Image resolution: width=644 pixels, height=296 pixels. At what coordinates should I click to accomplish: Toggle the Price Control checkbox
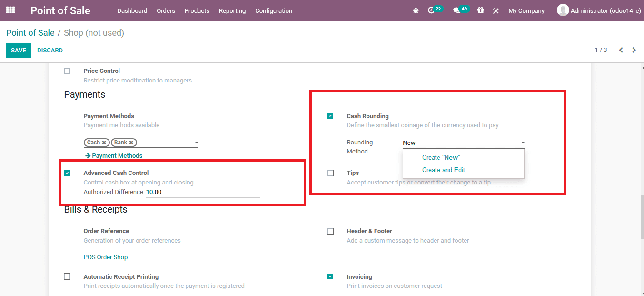click(x=67, y=71)
